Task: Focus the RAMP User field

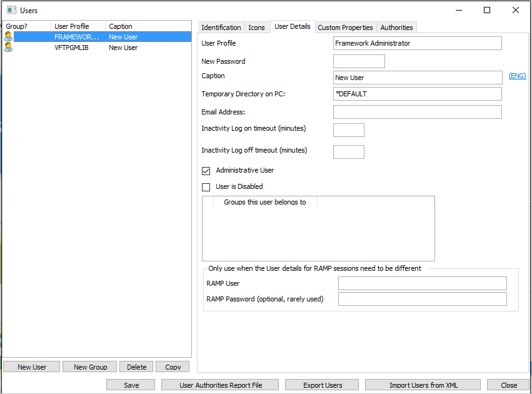Action: pyautogui.click(x=423, y=283)
